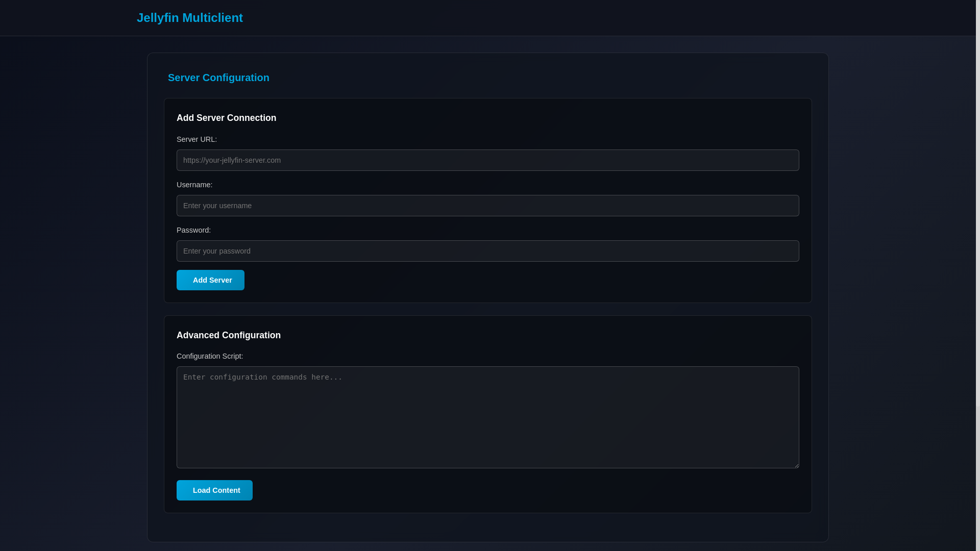
Task: Click the Add Server Connection heading
Action: click(226, 118)
